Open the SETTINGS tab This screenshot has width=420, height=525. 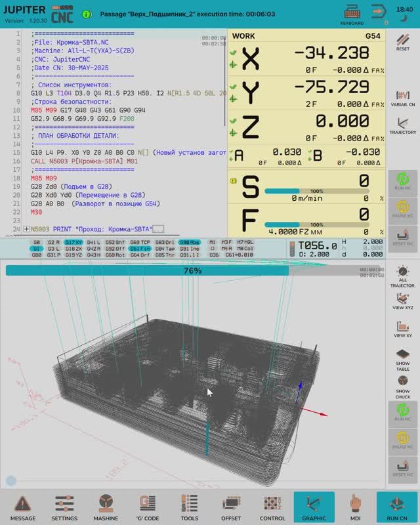[64, 507]
